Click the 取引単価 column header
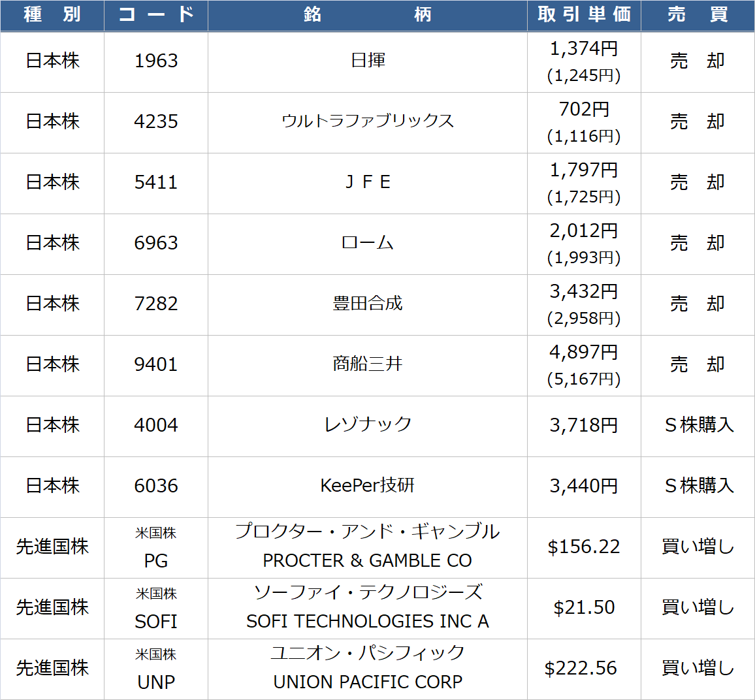755x700 pixels. point(584,15)
